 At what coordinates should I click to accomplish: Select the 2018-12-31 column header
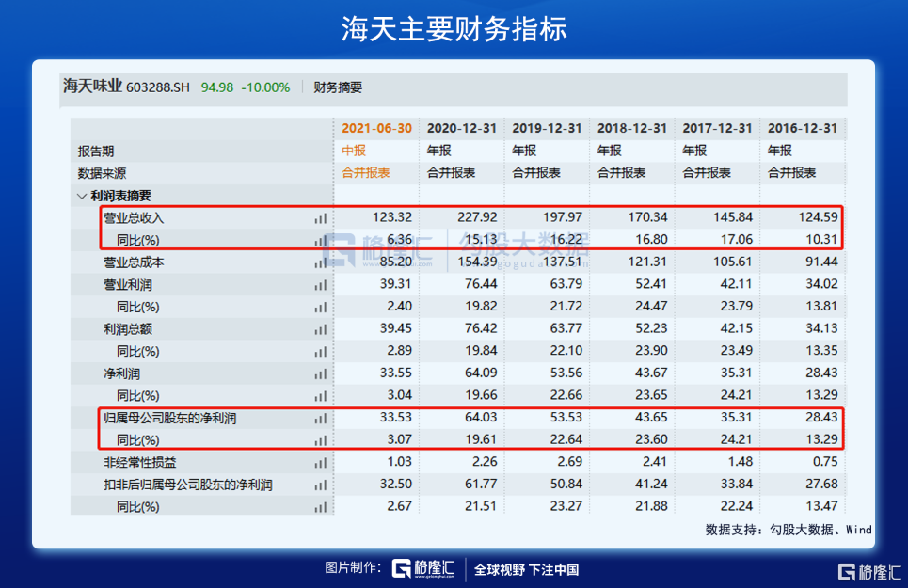tap(632, 129)
